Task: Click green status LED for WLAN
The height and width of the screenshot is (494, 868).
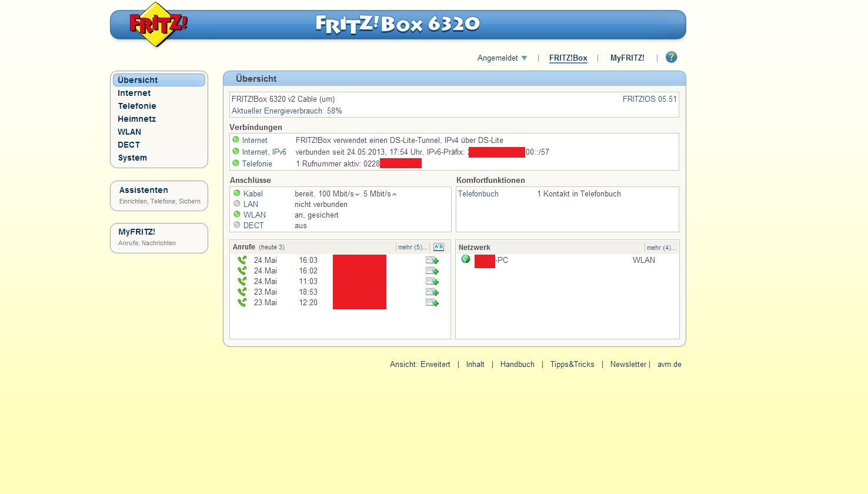Action: click(x=237, y=214)
